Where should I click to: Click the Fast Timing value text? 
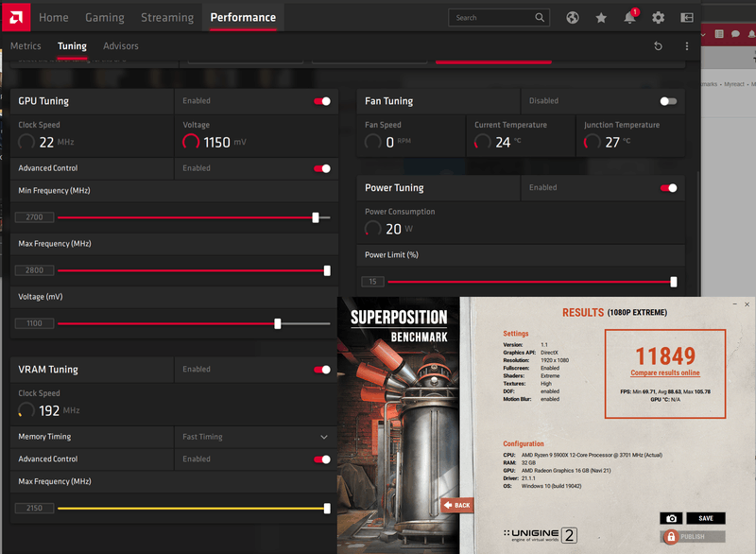pos(202,437)
